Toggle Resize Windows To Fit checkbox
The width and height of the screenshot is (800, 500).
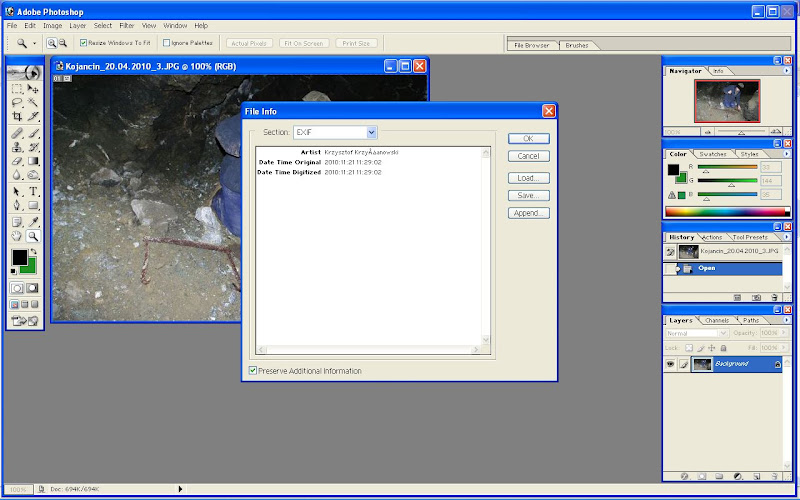83,43
